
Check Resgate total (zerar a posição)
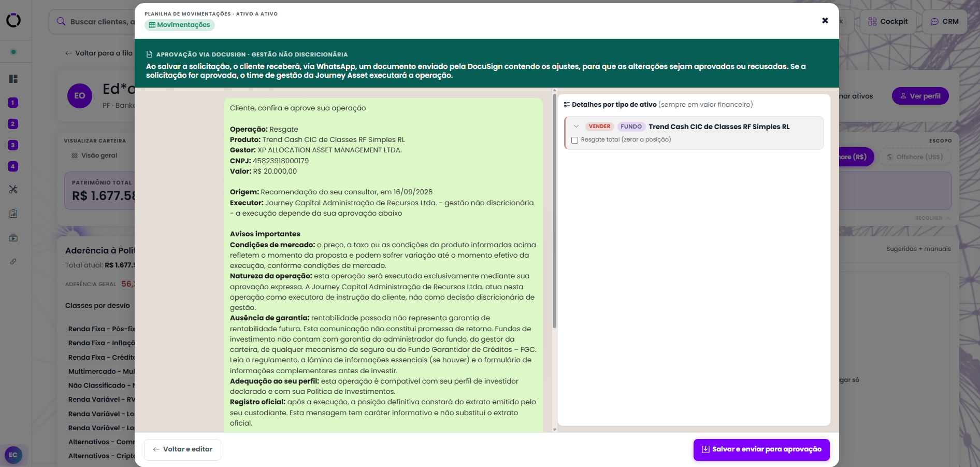click(x=574, y=140)
